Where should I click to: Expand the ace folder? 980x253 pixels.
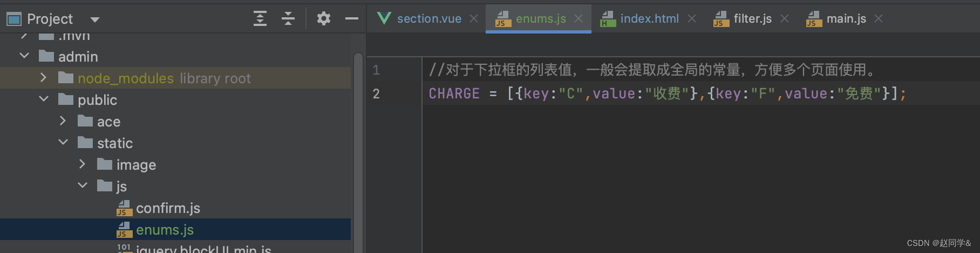(x=63, y=121)
